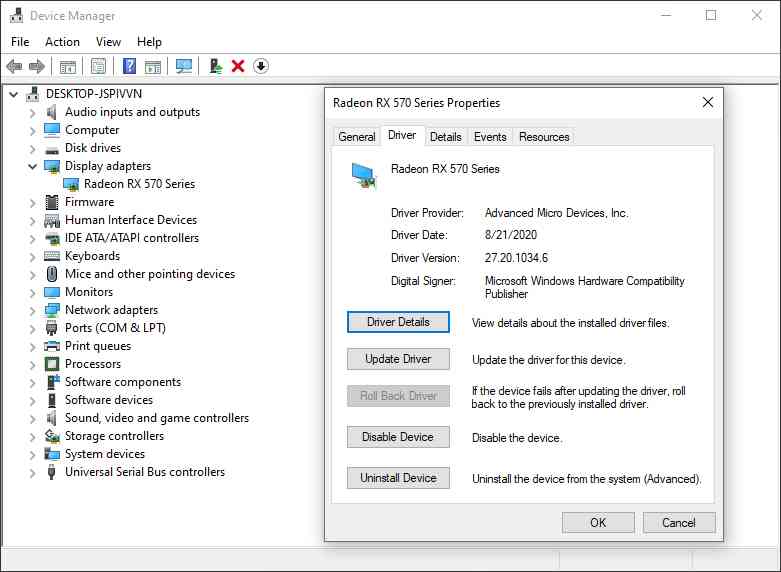Click the Processors category icon
The image size is (781, 572).
point(52,364)
